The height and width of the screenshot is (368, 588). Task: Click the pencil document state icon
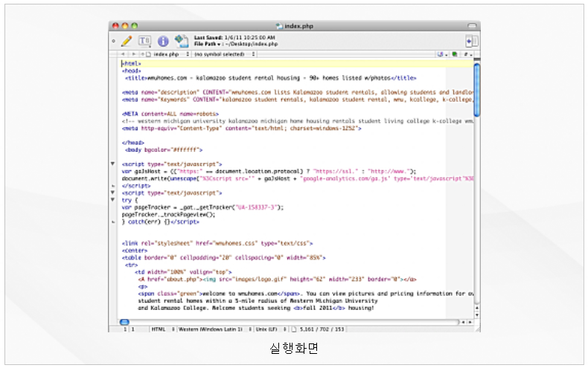pos(127,41)
